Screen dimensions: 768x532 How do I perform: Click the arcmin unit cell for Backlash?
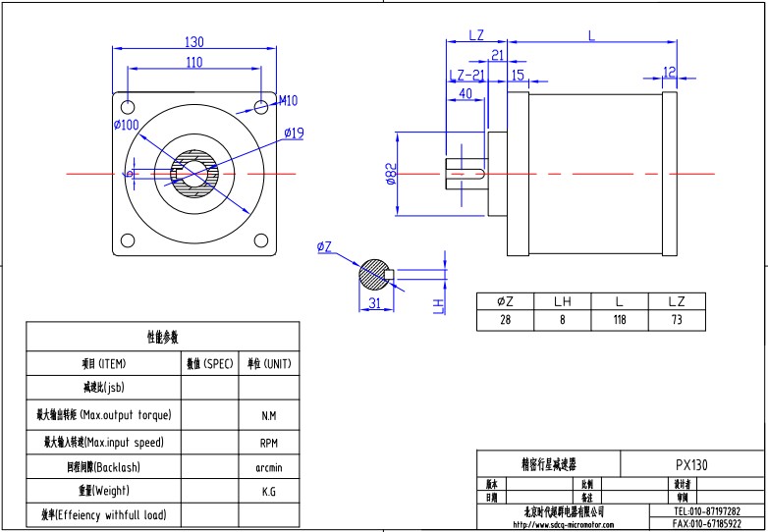pos(268,468)
